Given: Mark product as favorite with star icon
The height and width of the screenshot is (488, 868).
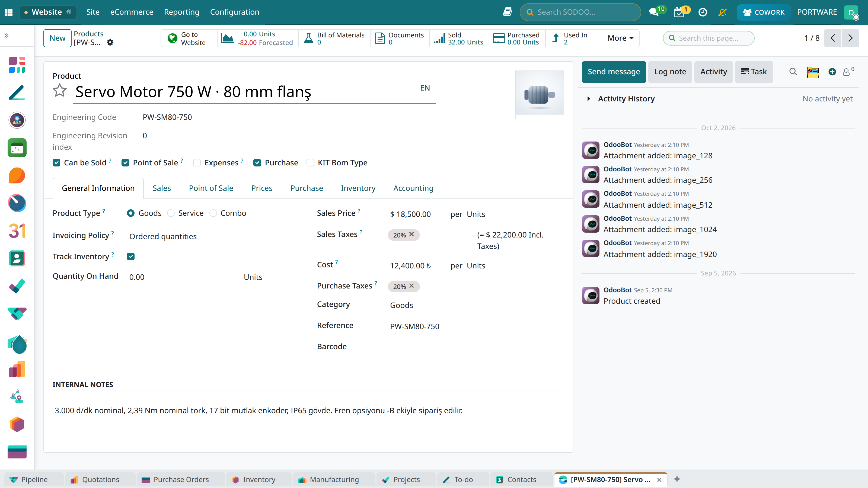Looking at the screenshot, I should coord(60,90).
